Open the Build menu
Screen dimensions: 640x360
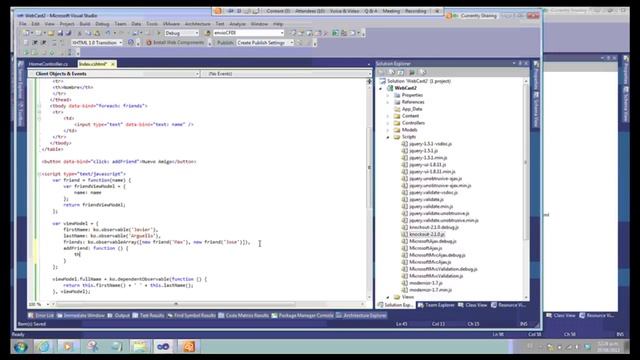click(x=85, y=24)
